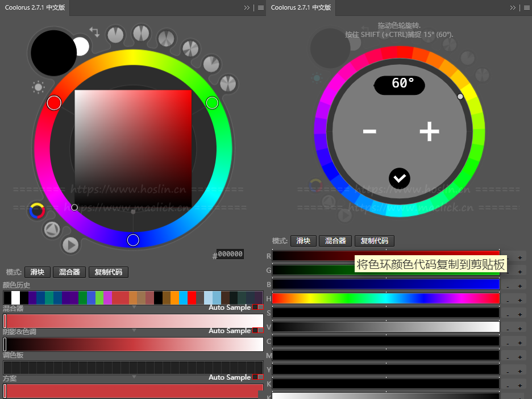Screen dimensions: 532x399
Task: Select the large black foreground color circle
Action: (x=53, y=53)
